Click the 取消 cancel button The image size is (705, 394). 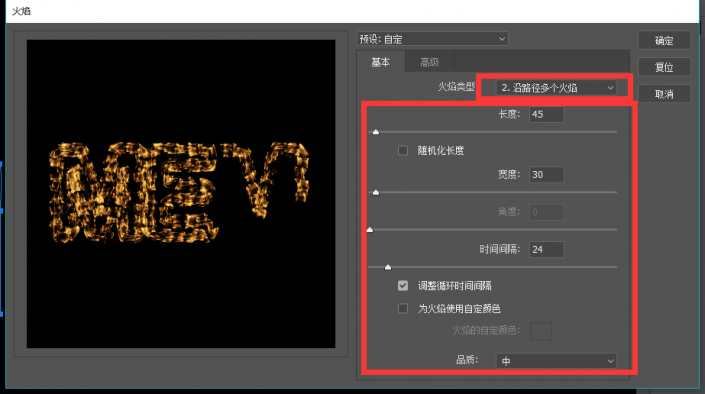tap(664, 94)
